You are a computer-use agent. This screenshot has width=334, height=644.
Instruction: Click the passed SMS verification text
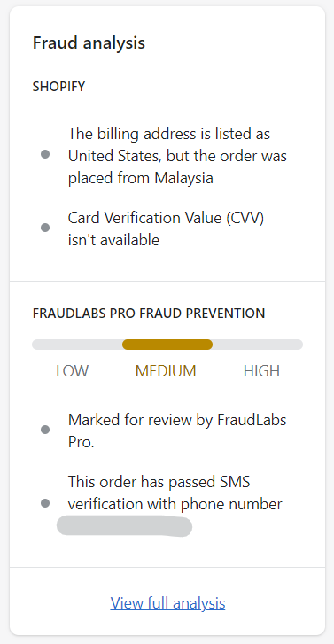pos(175,493)
